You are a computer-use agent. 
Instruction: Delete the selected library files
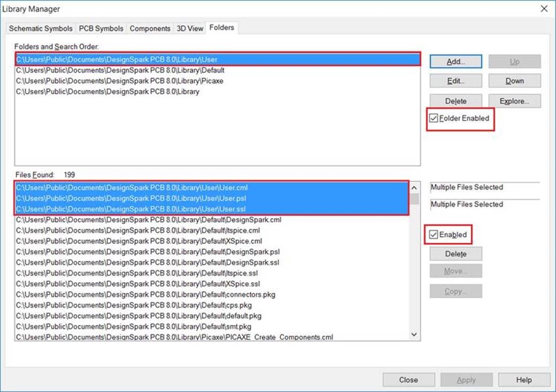[455, 254]
